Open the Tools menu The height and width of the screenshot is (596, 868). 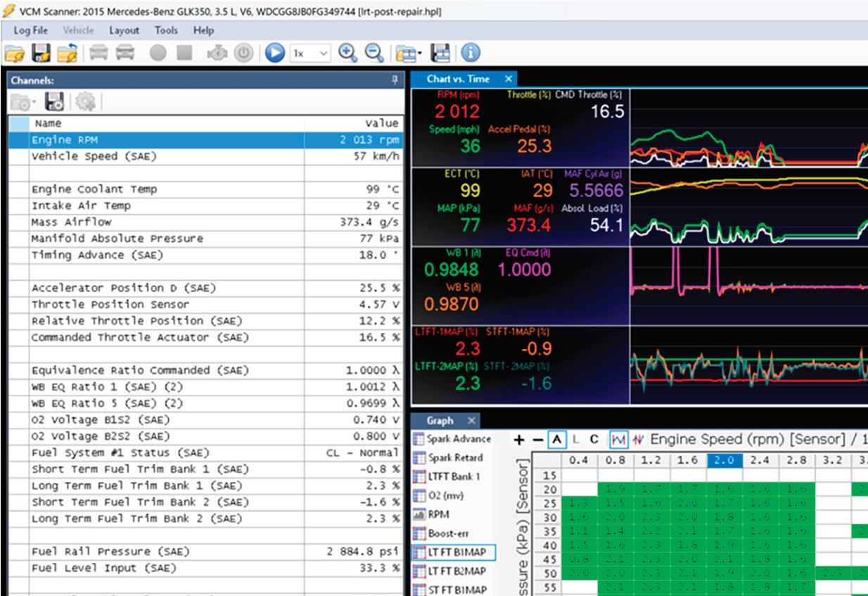tap(166, 30)
